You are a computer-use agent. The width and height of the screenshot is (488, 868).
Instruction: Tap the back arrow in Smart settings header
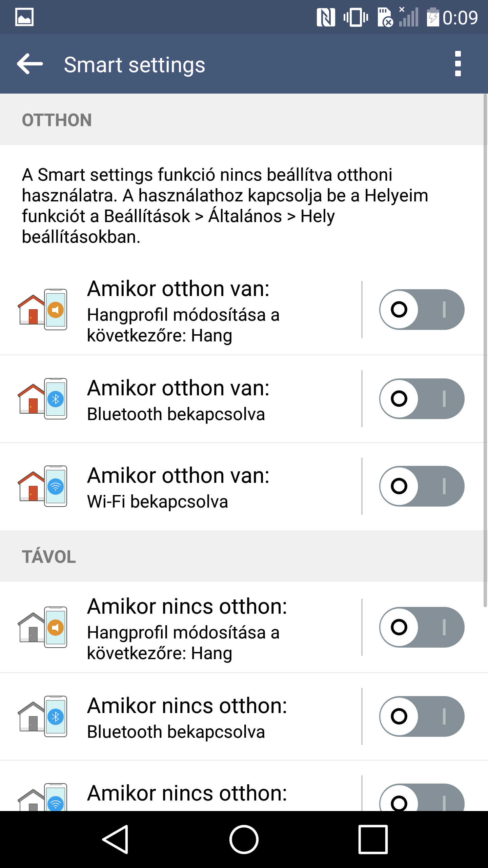pos(30,64)
